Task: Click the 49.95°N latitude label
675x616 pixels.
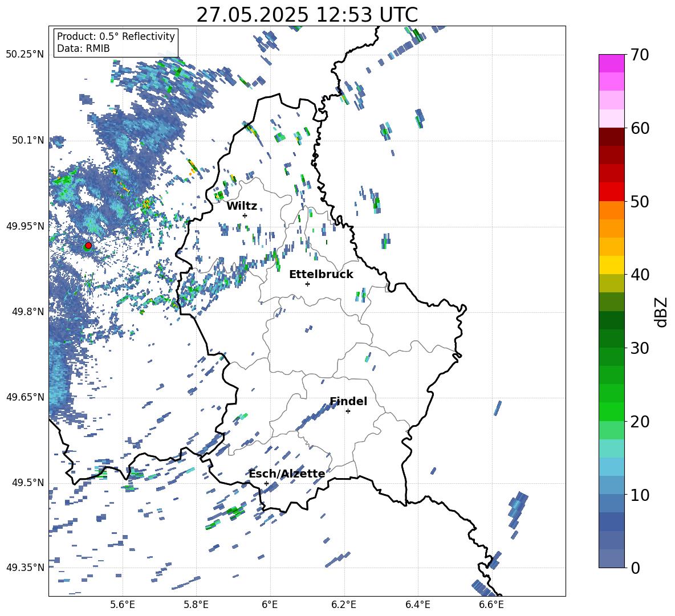Action: (x=25, y=226)
